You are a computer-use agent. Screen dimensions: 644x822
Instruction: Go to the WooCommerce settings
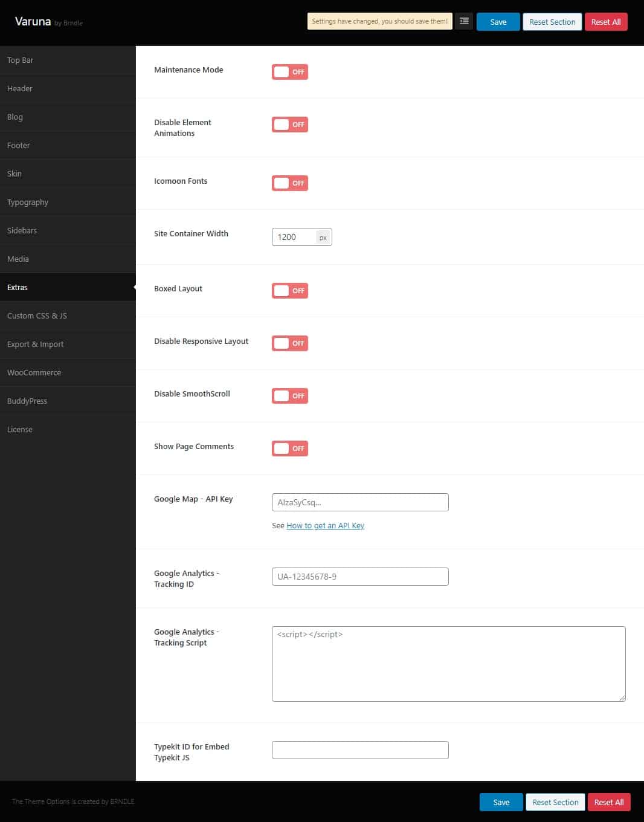pos(68,373)
